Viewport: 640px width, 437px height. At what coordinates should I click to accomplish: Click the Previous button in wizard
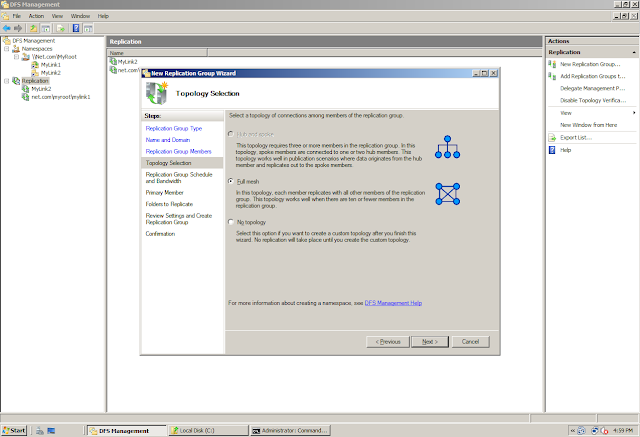[x=388, y=342]
